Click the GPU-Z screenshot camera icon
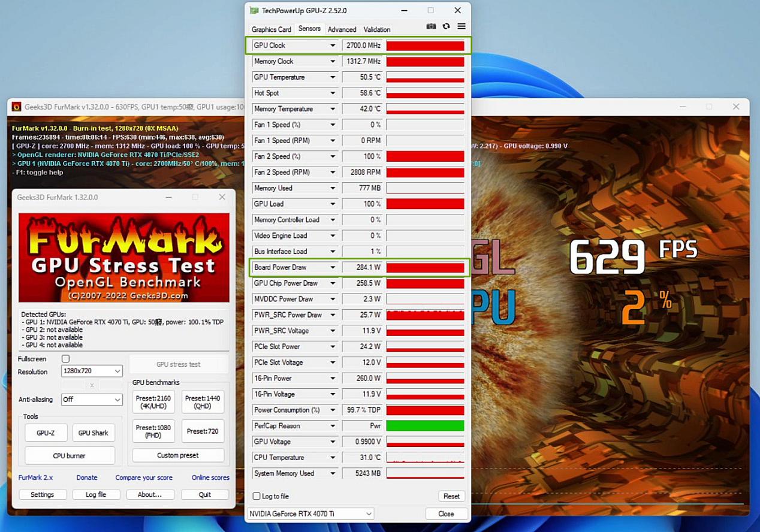760x532 pixels. coord(431,26)
